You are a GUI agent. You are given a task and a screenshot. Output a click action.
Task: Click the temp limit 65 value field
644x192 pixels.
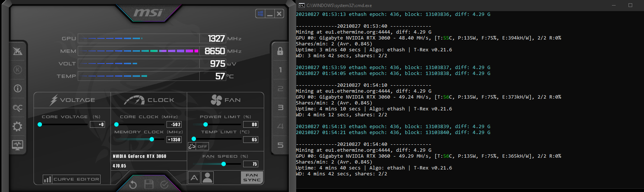[251, 140]
